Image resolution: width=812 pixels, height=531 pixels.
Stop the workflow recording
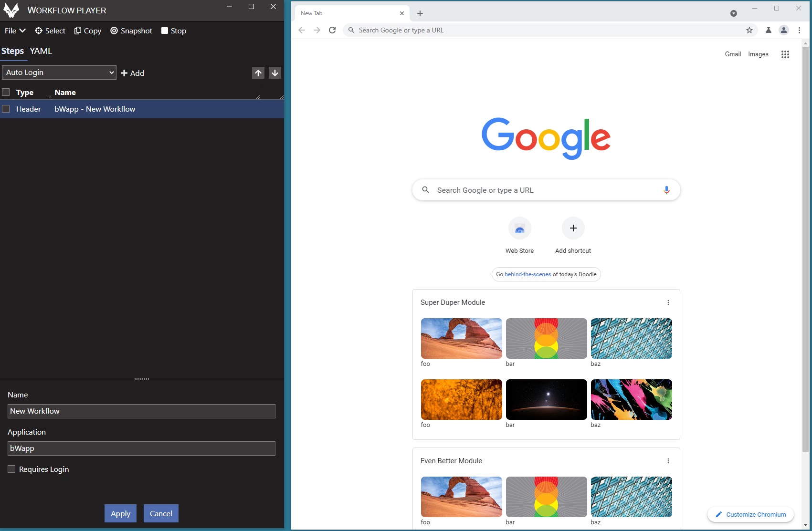(x=174, y=31)
